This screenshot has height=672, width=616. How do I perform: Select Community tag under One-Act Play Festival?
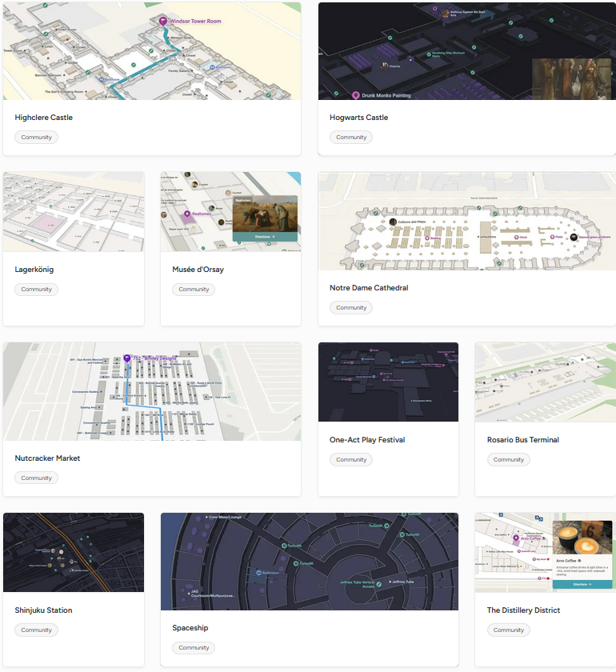(x=351, y=459)
